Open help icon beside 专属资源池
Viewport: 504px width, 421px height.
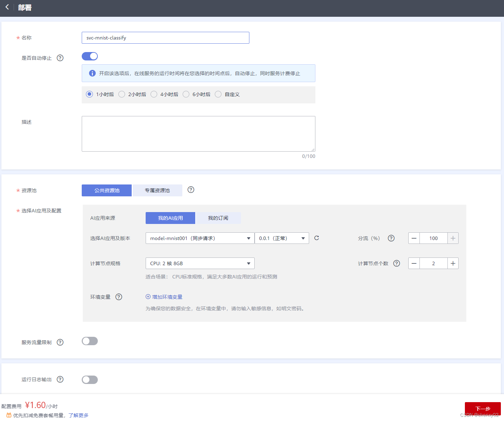pyautogui.click(x=191, y=190)
